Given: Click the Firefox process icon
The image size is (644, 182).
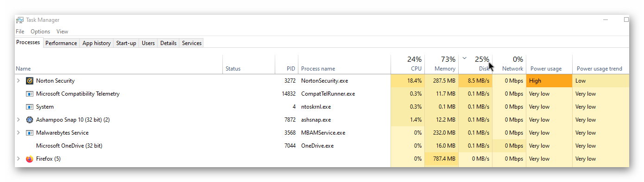Looking at the screenshot, I should coord(30,159).
